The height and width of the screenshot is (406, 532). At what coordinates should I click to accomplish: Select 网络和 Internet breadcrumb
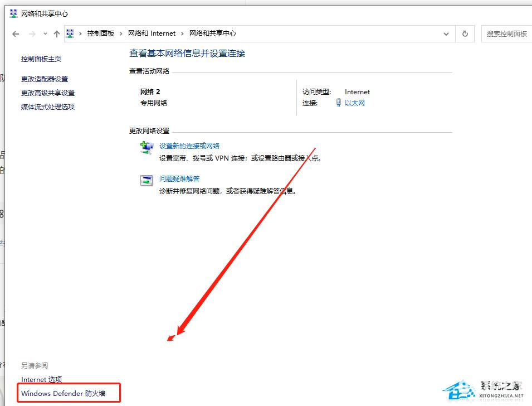152,33
